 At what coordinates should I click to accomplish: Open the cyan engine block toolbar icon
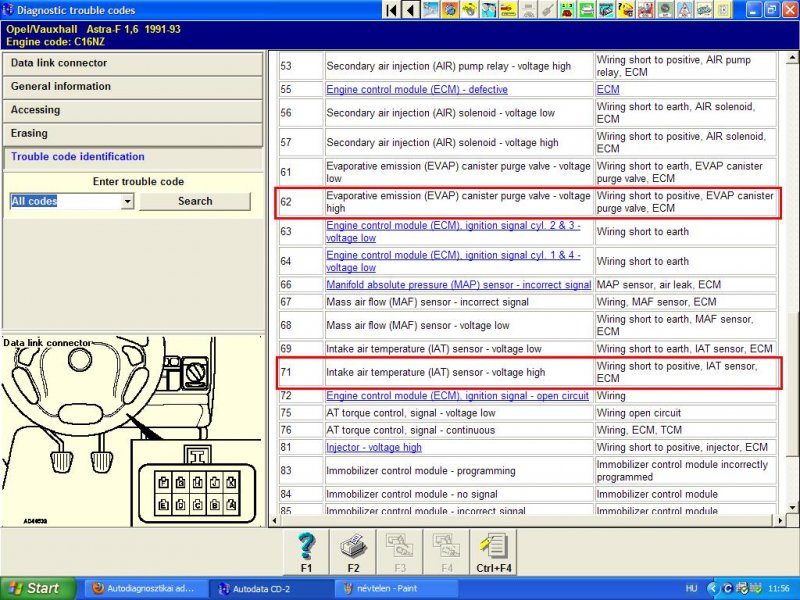[606, 10]
